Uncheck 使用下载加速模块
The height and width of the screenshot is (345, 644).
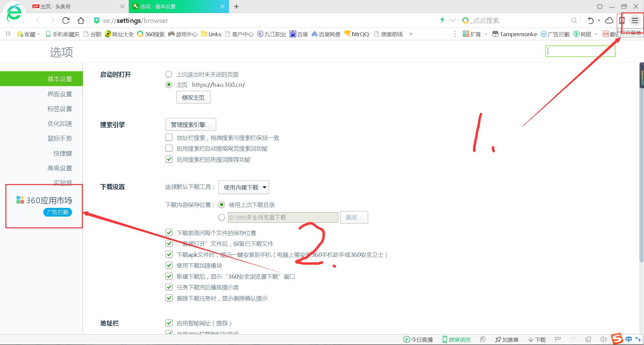[169, 265]
